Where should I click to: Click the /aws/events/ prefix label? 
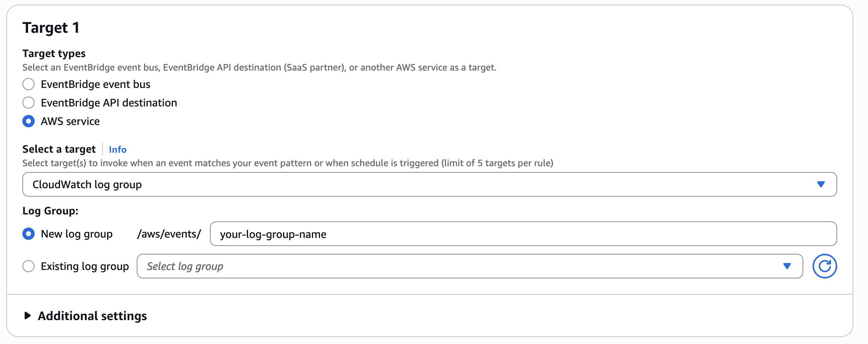pyautogui.click(x=169, y=233)
